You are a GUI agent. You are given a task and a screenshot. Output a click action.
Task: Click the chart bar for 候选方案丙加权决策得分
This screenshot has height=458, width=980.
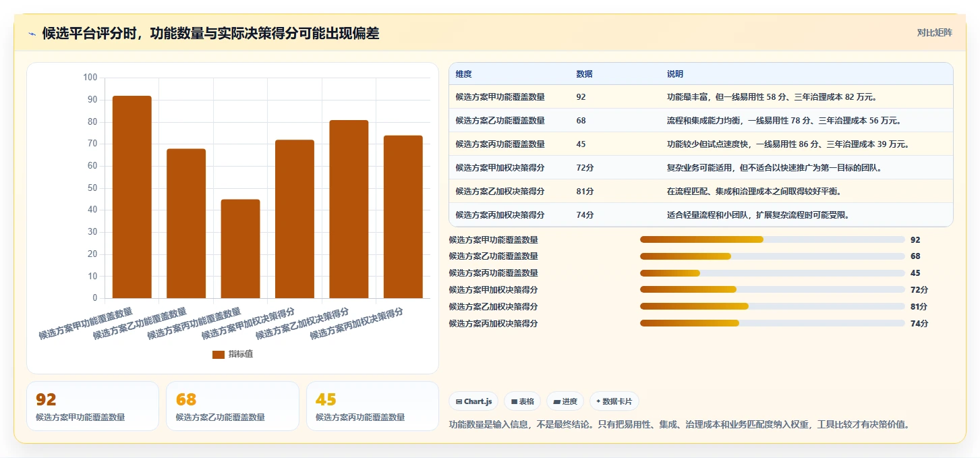tap(403, 217)
